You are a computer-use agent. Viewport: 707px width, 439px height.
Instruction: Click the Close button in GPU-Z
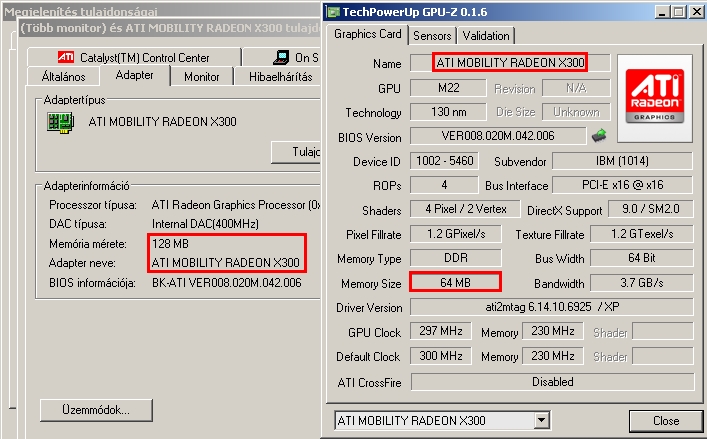click(x=666, y=421)
